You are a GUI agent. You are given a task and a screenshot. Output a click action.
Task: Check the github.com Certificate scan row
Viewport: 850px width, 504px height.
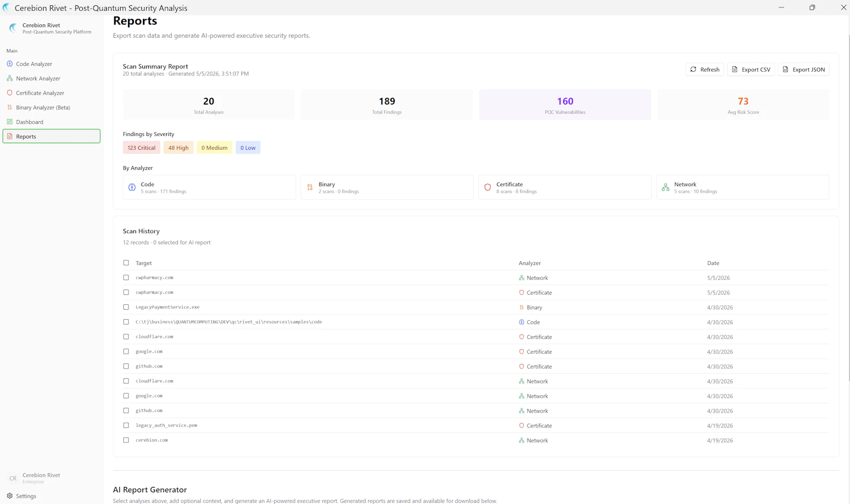(x=126, y=366)
